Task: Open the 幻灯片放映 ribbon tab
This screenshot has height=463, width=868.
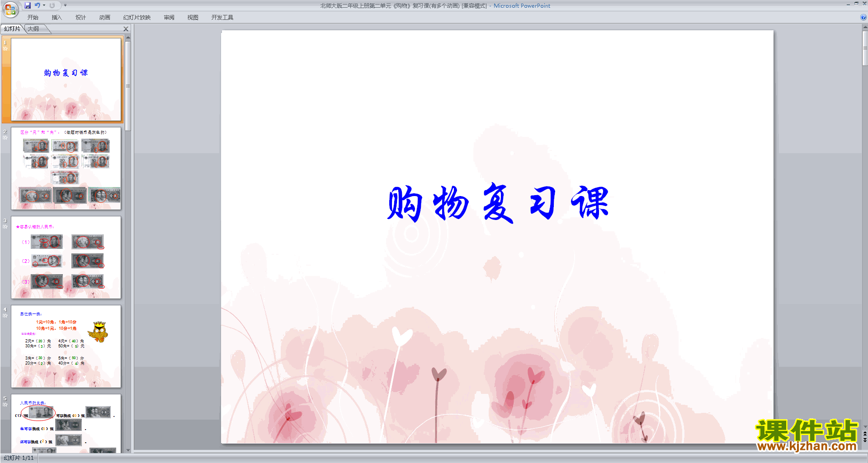Action: [137, 18]
